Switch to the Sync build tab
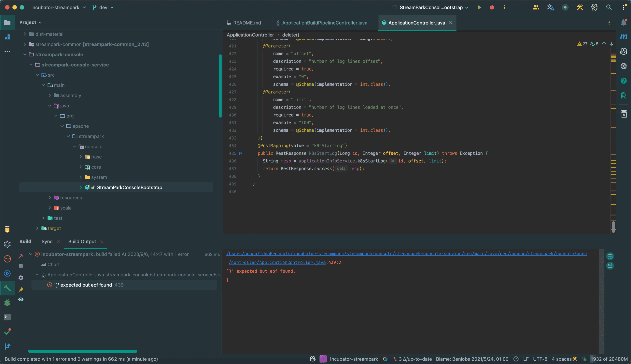631x364 pixels. pos(47,242)
